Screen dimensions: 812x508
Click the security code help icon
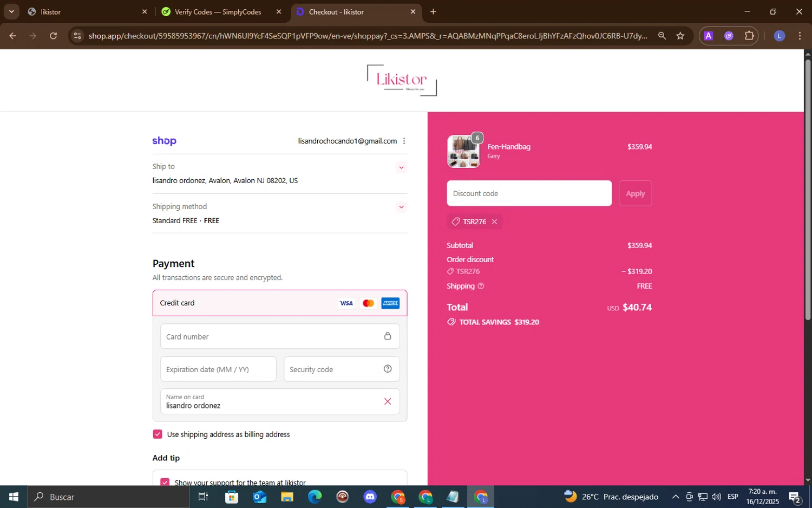point(388,369)
